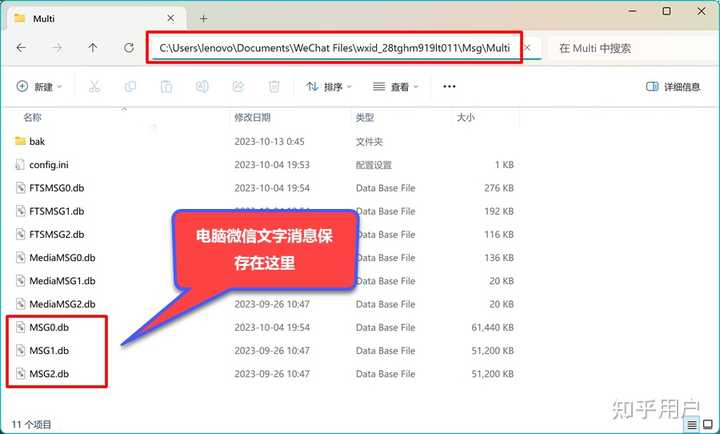Select the MediaMSG1.db file
Screen dimensions: 720x434
62,281
